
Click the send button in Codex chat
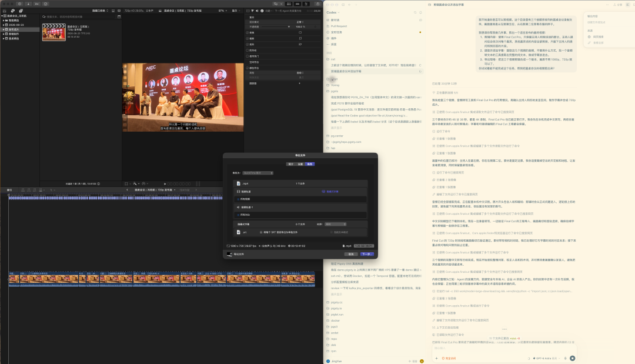click(572, 358)
